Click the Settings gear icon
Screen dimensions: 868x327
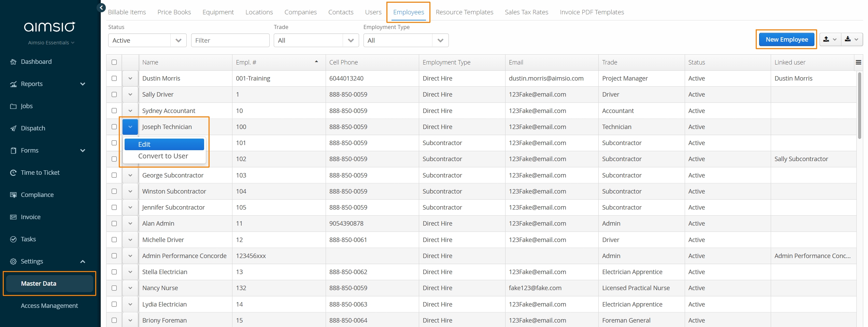[13, 261]
